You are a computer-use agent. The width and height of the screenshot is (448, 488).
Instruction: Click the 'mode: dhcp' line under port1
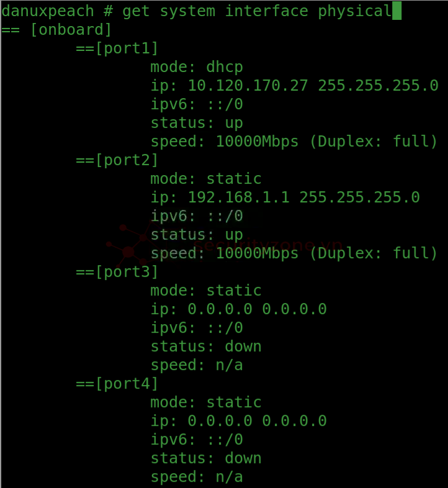point(197,67)
